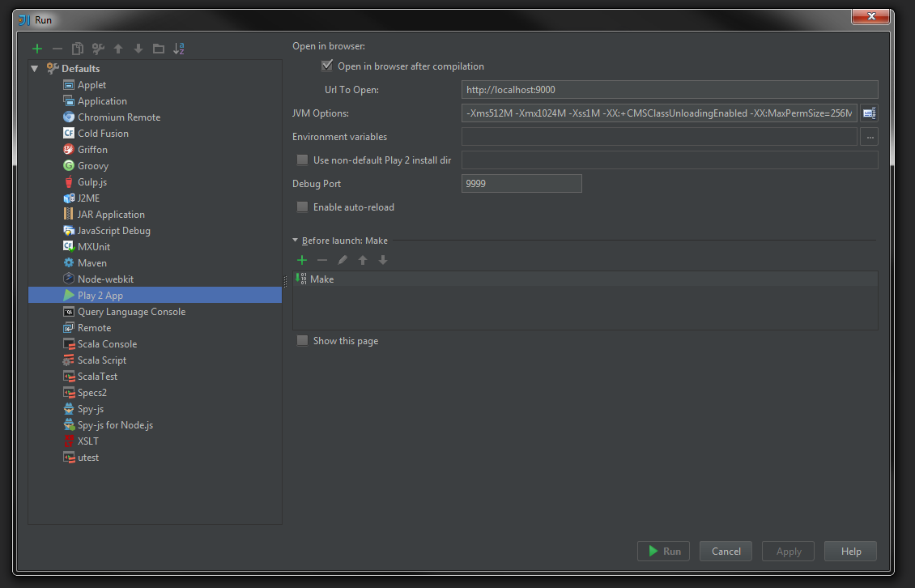The image size is (915, 588).
Task: Focus the Environment variables field
Action: (659, 137)
